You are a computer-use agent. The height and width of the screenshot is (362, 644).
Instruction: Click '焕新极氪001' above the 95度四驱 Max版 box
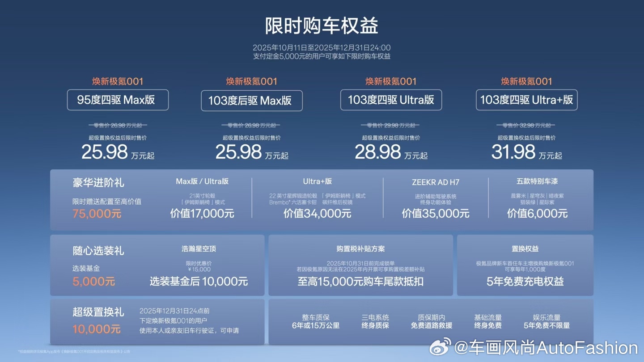(x=118, y=81)
